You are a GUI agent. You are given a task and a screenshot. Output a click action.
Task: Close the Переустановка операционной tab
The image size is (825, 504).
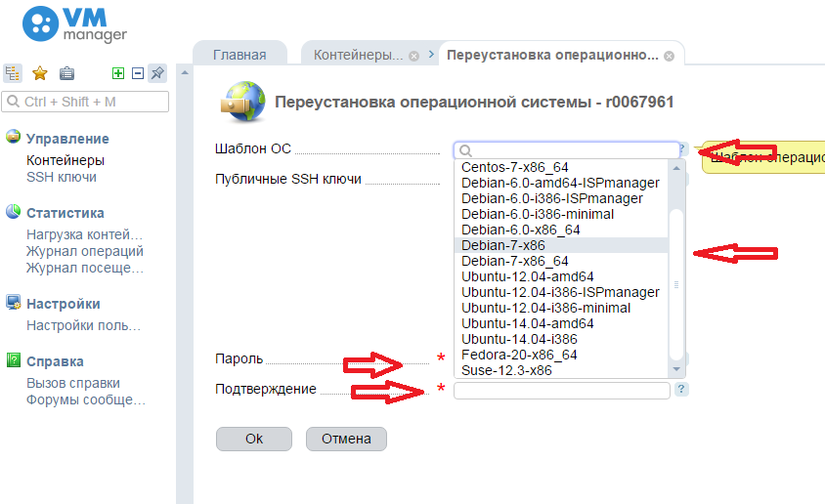[670, 56]
